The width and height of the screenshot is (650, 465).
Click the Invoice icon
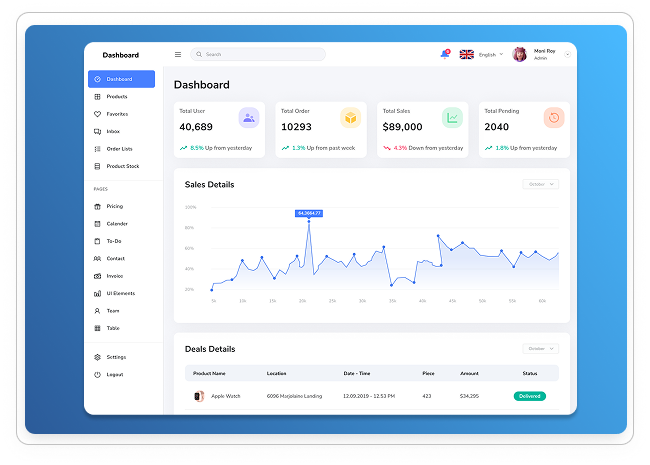97,276
